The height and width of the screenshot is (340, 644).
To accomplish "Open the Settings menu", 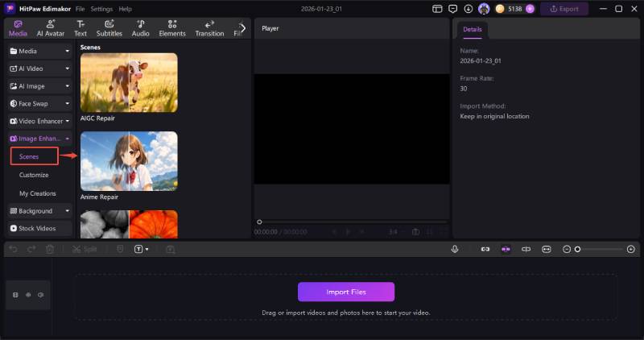I will click(x=101, y=9).
